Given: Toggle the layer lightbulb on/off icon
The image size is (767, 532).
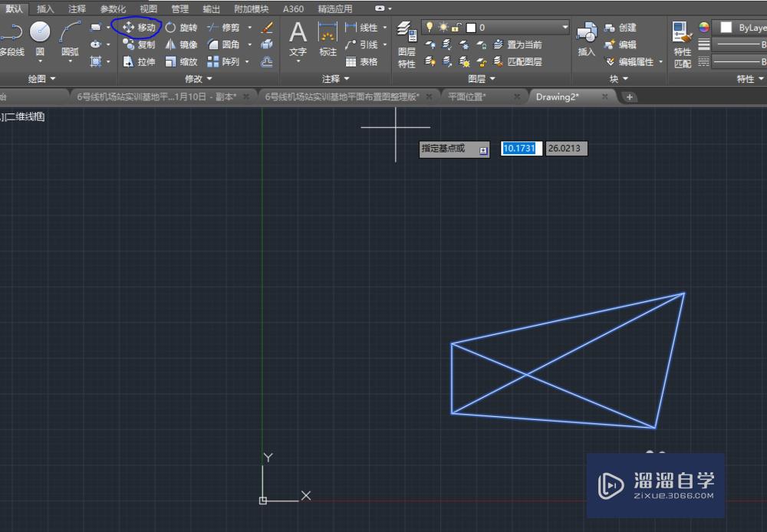Looking at the screenshot, I should pos(430,27).
